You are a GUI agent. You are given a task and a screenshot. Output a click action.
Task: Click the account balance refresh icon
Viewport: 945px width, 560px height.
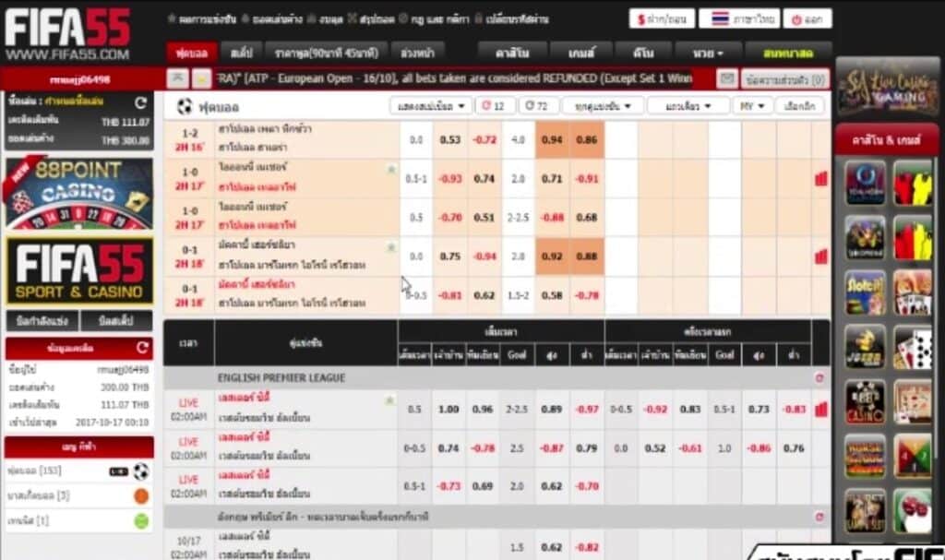(x=140, y=102)
